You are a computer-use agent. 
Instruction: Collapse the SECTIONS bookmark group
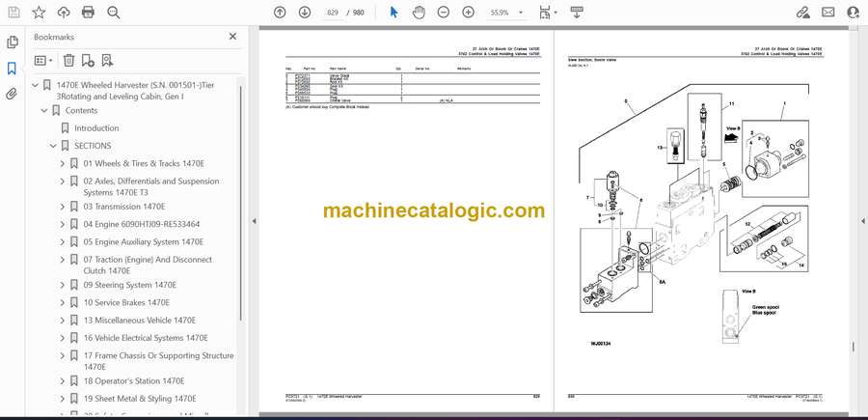[x=53, y=146]
